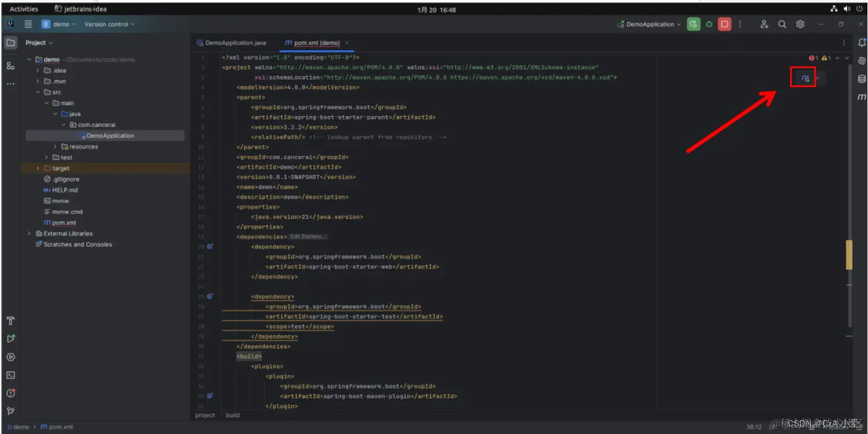Screen dimensions: 868x434
Task: Expand the .mvn folder
Action: (x=38, y=81)
